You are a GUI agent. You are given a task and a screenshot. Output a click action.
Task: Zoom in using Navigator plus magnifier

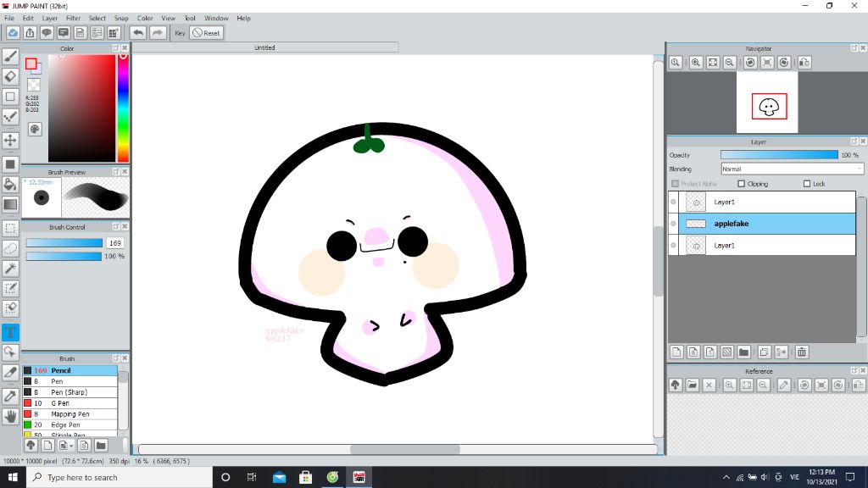click(x=696, y=63)
